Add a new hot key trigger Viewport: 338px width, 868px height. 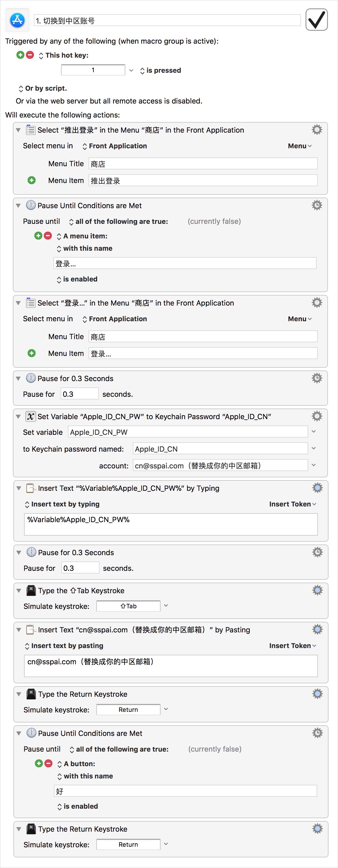(x=20, y=55)
